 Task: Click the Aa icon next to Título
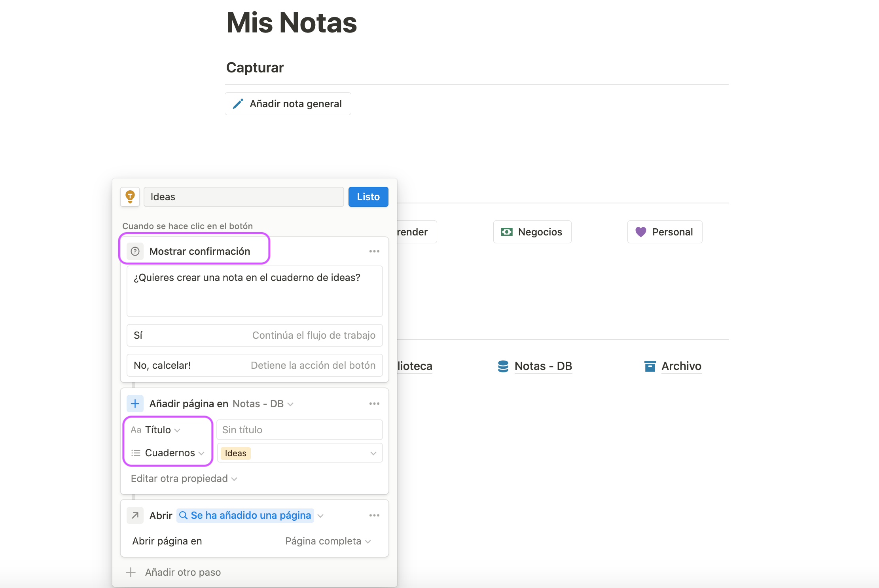pyautogui.click(x=136, y=430)
